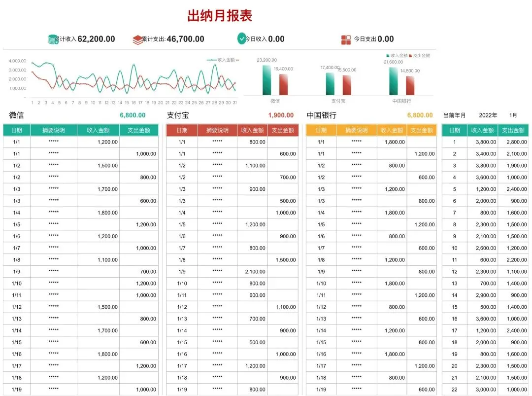
Task: Click the red 微信 bar labeled 16,400.00
Action: tap(284, 84)
